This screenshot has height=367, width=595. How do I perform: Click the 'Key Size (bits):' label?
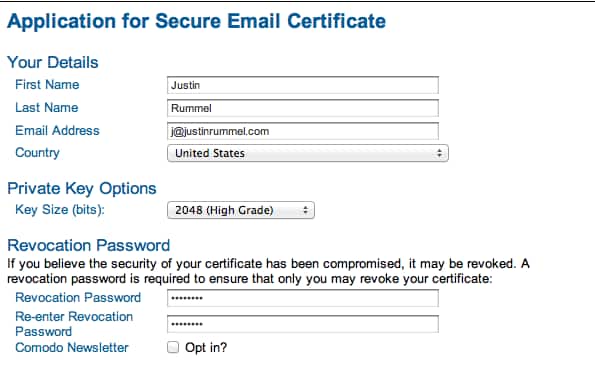click(x=60, y=209)
